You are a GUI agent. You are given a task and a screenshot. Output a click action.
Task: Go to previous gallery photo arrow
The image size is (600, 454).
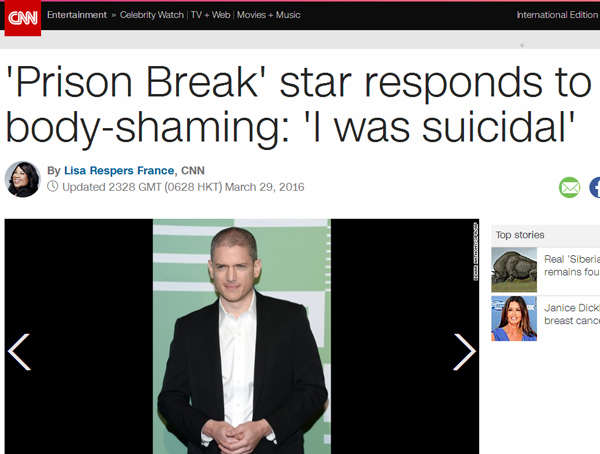[x=19, y=352]
